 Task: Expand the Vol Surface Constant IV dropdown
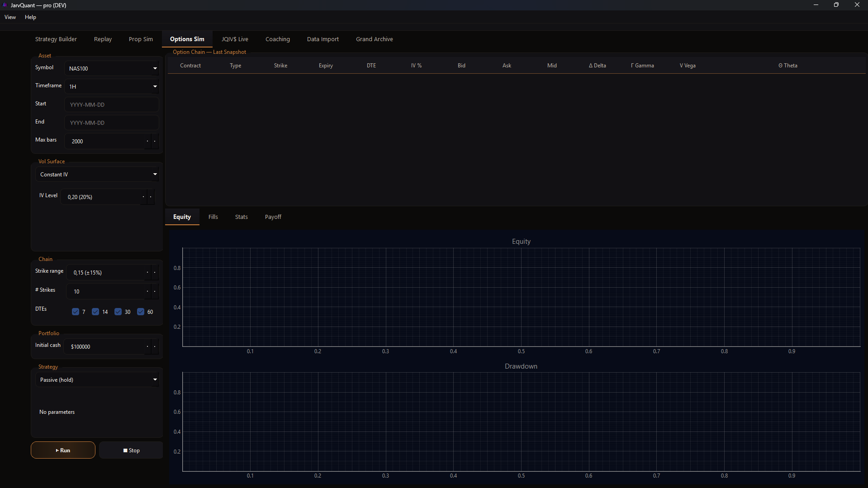point(97,175)
